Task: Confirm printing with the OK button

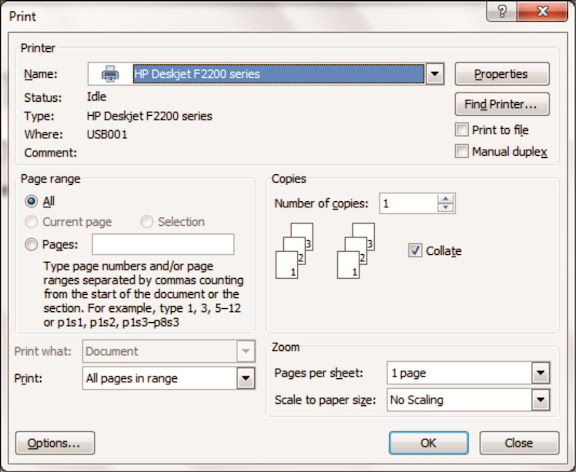Action: [429, 443]
